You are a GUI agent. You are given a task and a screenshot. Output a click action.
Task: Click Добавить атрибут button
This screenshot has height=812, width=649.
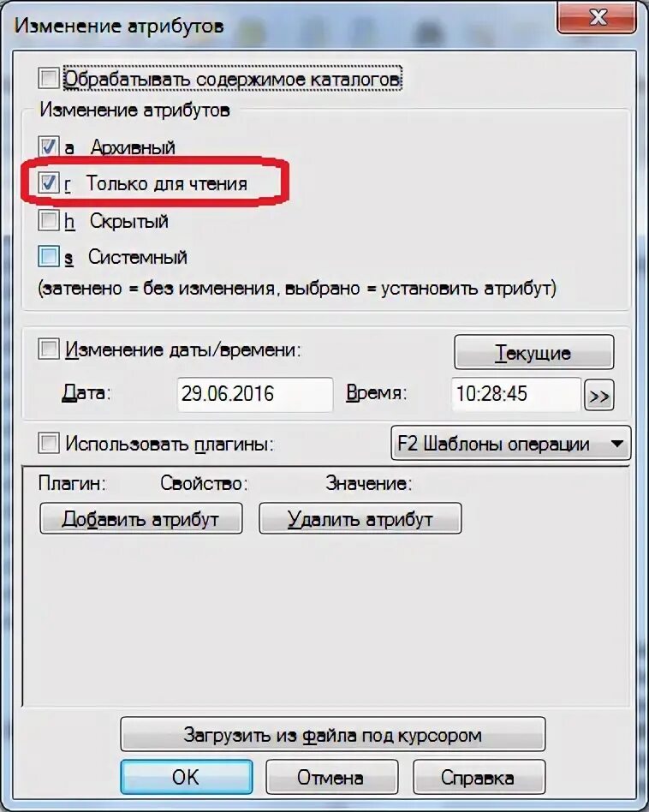(140, 518)
